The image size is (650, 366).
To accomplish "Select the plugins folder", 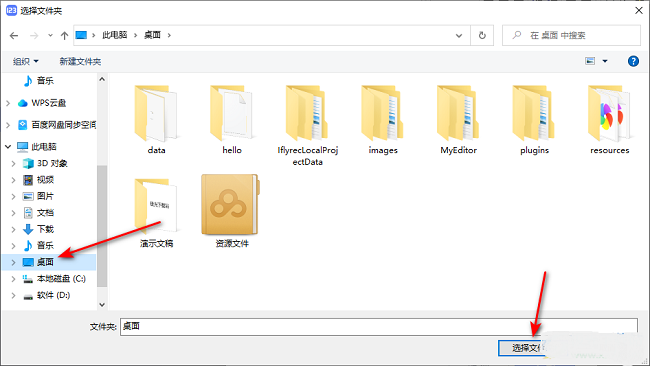I will coord(534,120).
